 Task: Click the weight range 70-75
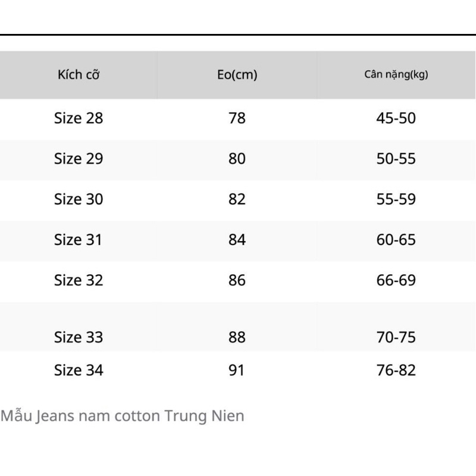396,337
